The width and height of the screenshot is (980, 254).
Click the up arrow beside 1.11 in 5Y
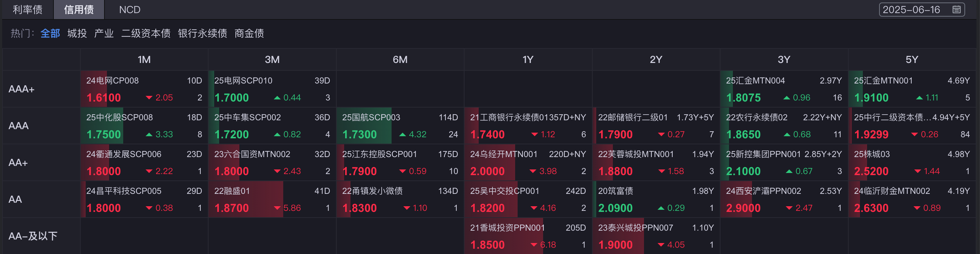click(919, 98)
